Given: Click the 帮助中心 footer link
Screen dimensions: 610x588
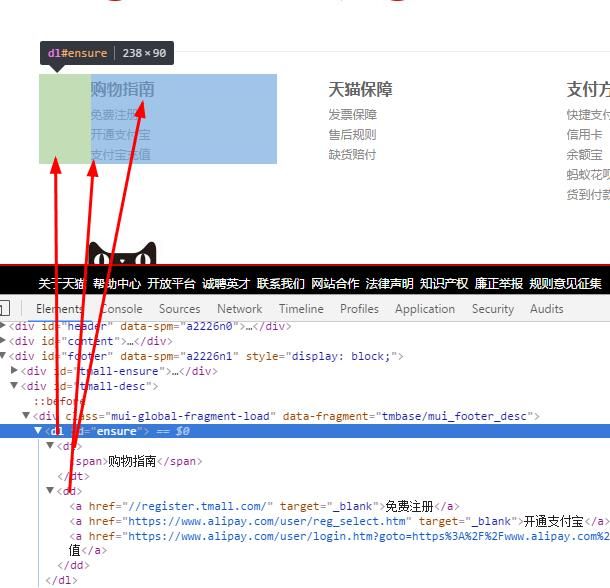Looking at the screenshot, I should click(x=117, y=284).
